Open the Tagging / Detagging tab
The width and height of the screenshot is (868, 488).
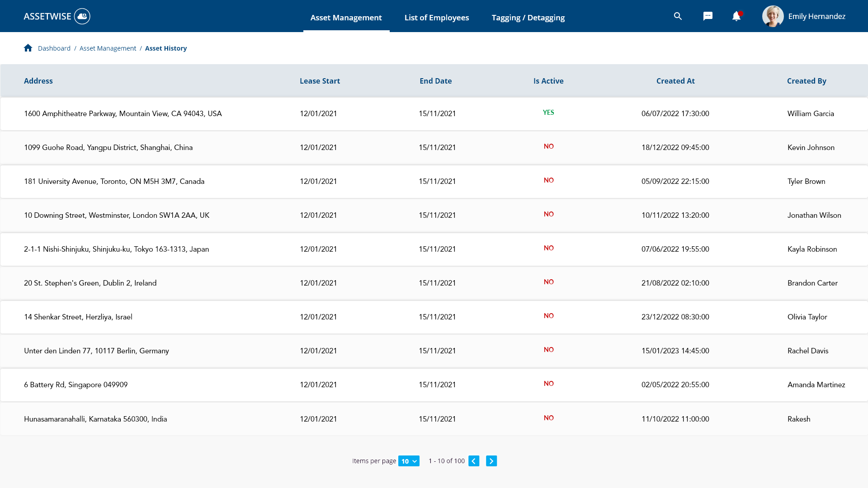(528, 18)
